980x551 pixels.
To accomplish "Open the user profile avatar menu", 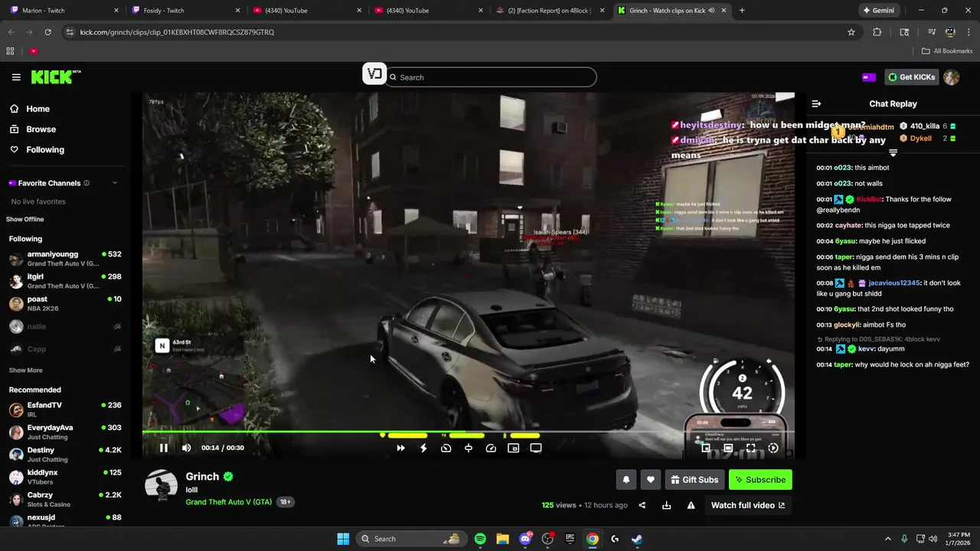I will click(x=952, y=77).
